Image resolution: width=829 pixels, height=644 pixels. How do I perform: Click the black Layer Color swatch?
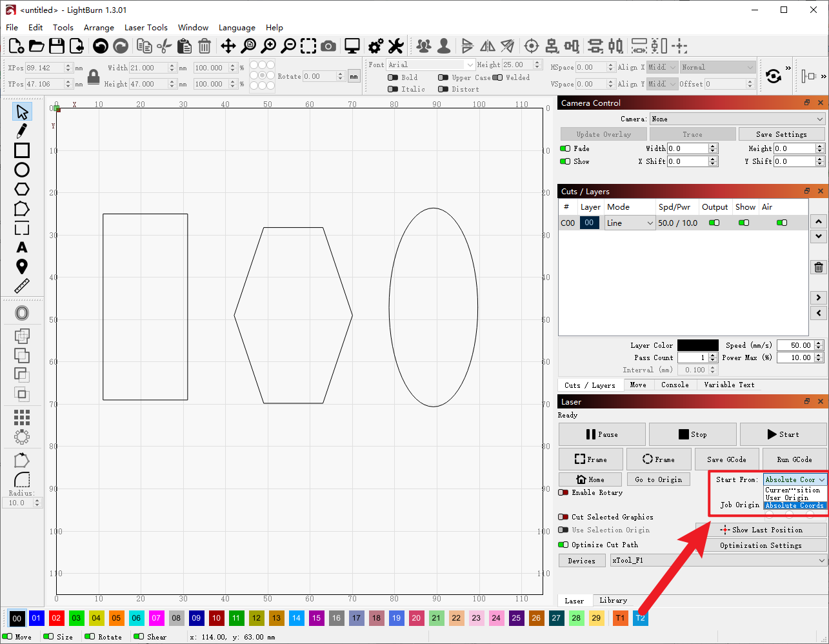pyautogui.click(x=697, y=345)
